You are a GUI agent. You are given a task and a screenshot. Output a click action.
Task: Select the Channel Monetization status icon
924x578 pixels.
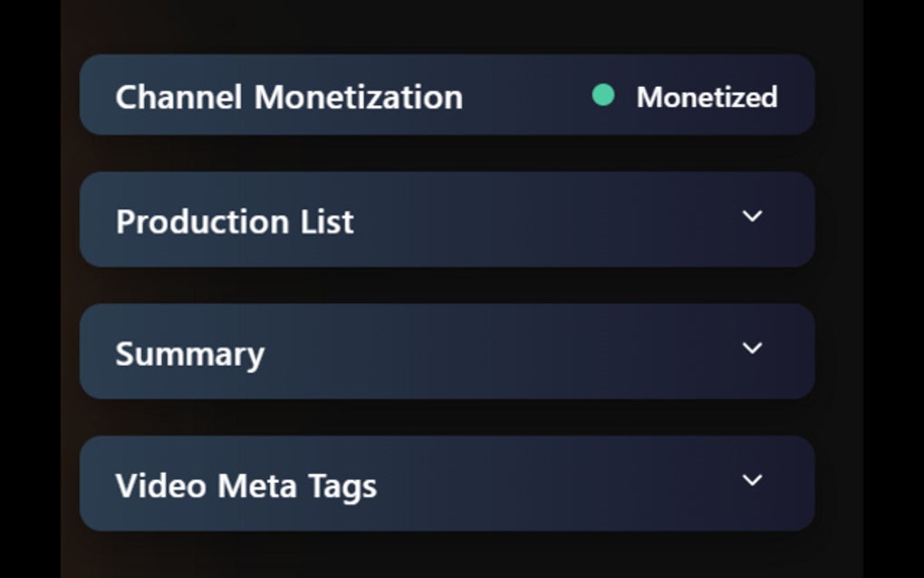603,93
